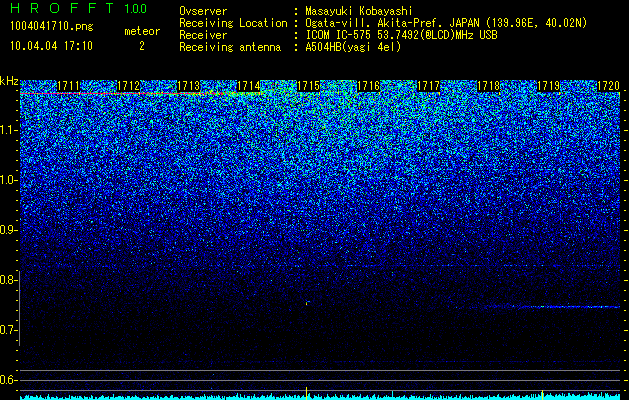Click the 1.1 frequency axis label

click(x=9, y=130)
